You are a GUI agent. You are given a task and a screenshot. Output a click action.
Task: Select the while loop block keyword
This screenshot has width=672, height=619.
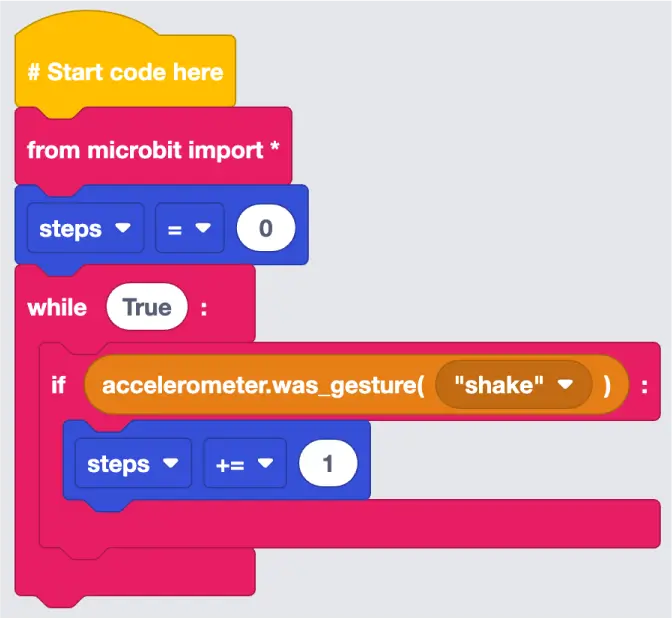pos(57,307)
